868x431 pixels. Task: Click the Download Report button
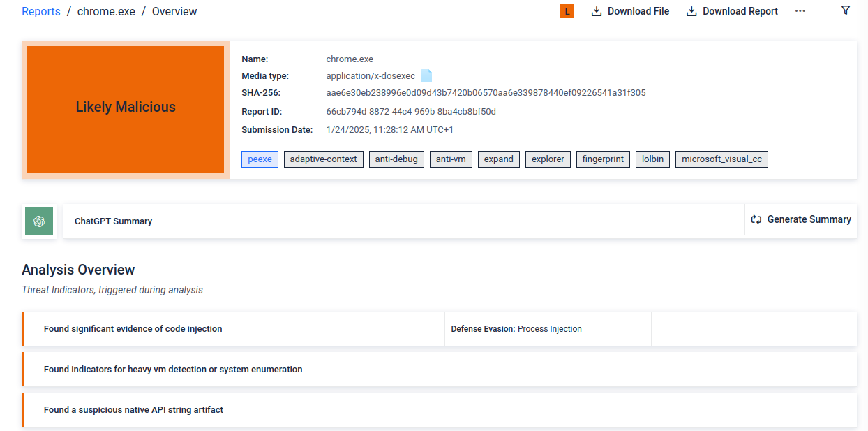[x=732, y=11]
